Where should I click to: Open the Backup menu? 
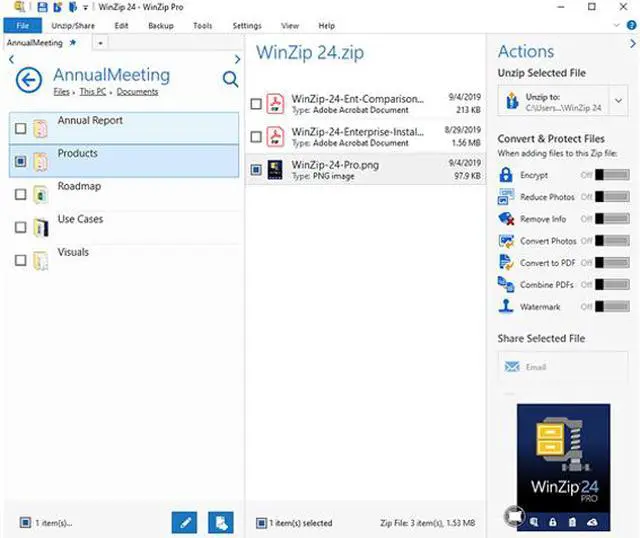click(161, 26)
